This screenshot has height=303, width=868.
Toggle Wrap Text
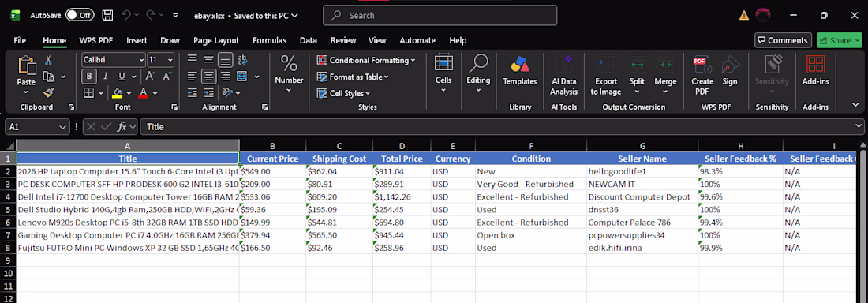(242, 59)
